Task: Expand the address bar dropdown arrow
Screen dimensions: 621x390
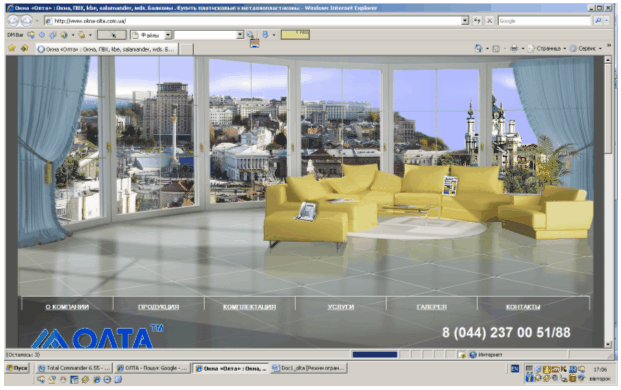Action: click(x=465, y=21)
